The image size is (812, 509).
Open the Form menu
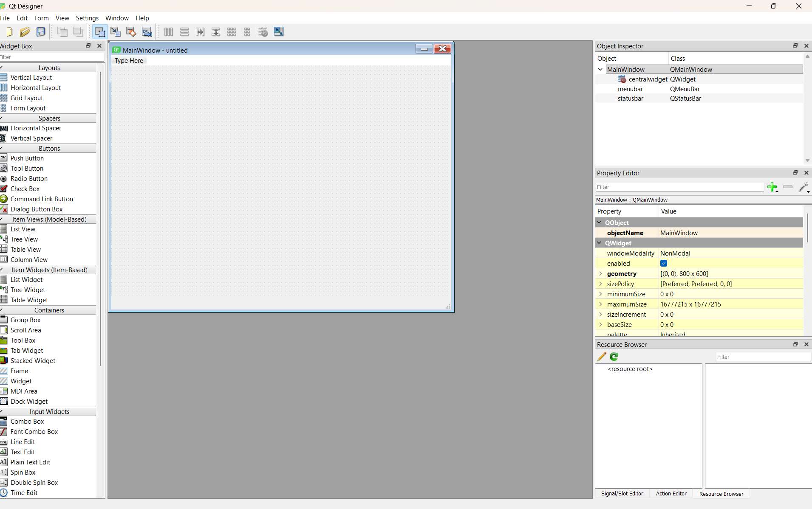(x=42, y=18)
